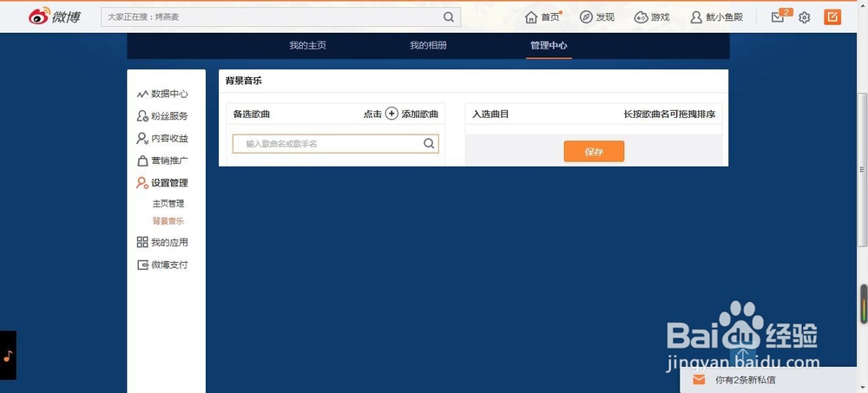Click the song search magnifier icon
This screenshot has height=393, width=868.
(x=429, y=143)
